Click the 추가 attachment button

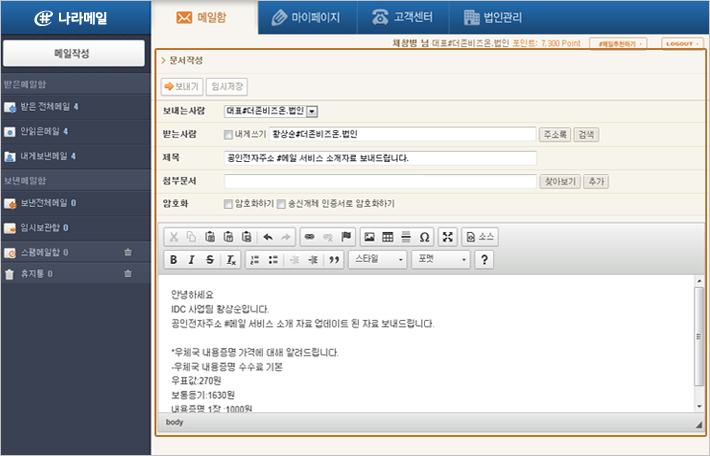tap(596, 182)
